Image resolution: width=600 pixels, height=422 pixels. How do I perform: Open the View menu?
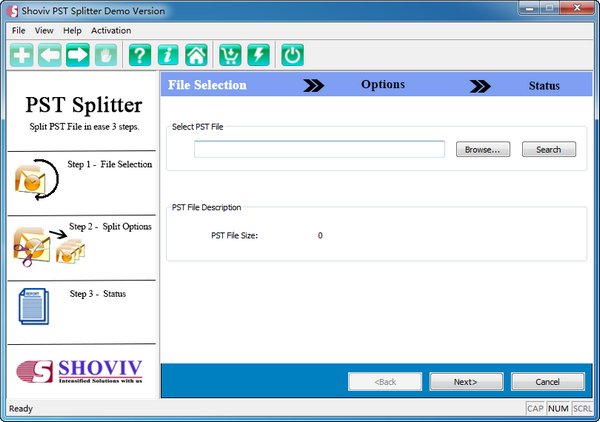coord(44,30)
